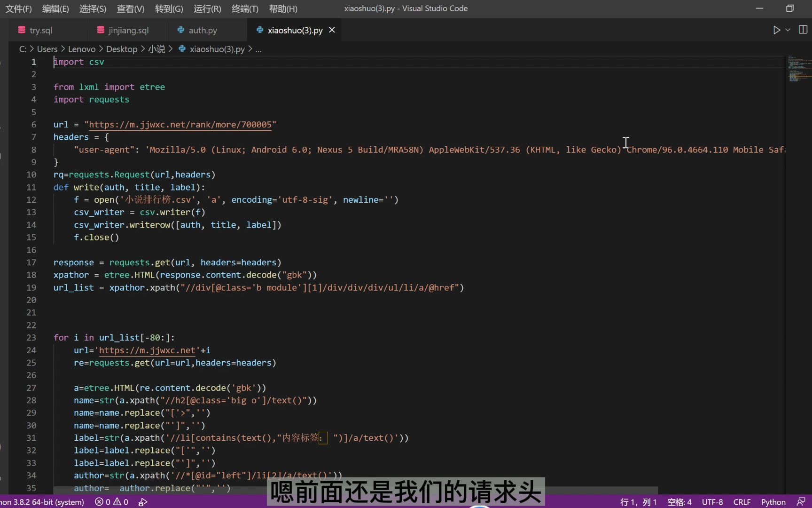Screen dimensions: 812x508
Task: Switch to the jinjiang.sql tab
Action: pyautogui.click(x=128, y=30)
